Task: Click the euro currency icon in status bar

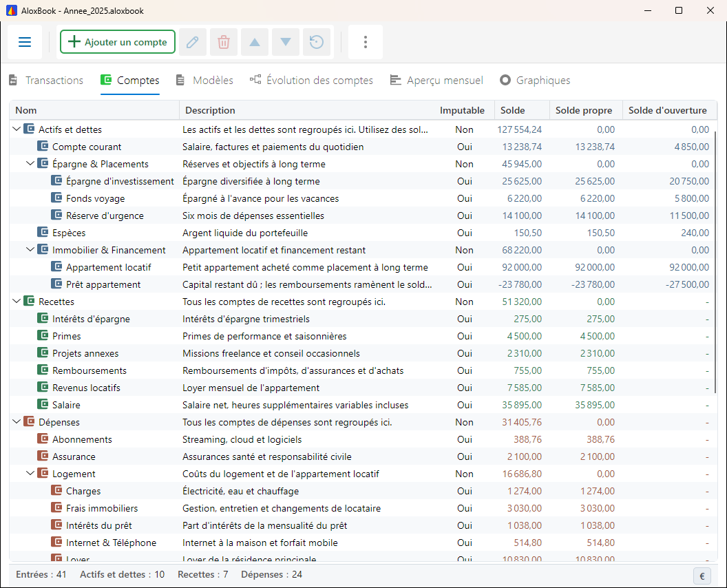Action: [x=702, y=576]
